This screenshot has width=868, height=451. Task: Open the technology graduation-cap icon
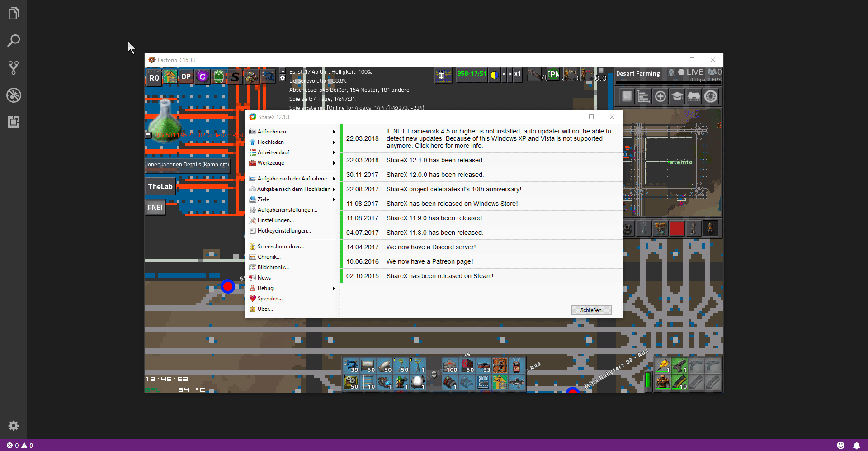[x=677, y=96]
